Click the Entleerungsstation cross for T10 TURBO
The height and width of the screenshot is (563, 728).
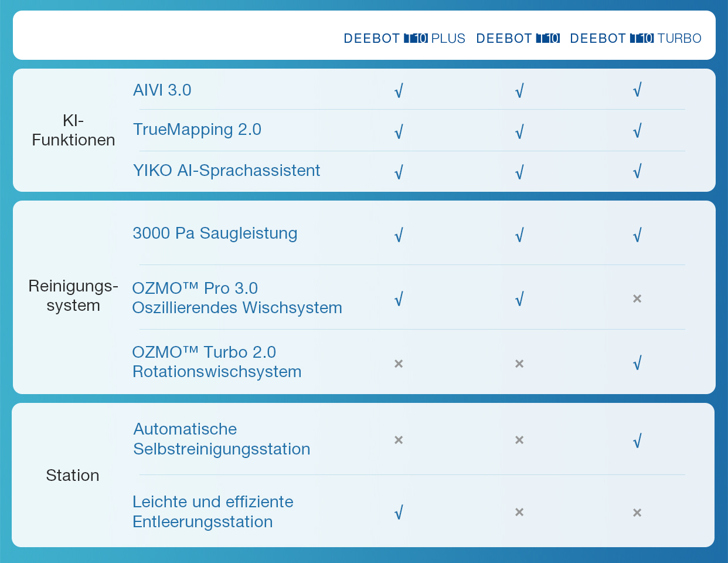point(637,513)
